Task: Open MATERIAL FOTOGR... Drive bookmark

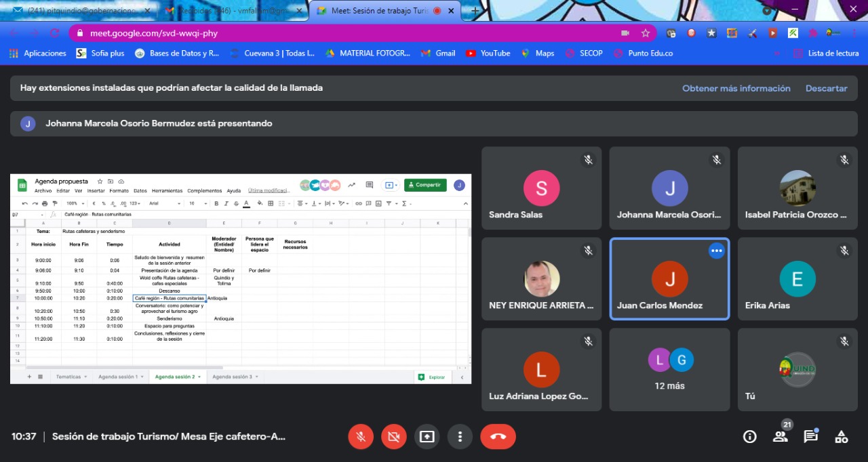Action: pyautogui.click(x=368, y=53)
